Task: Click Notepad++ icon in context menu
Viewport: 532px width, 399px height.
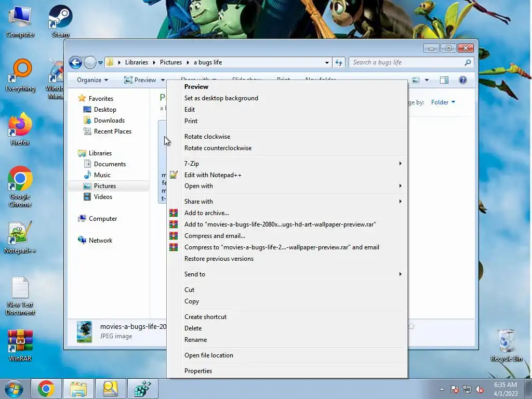Action: [x=174, y=175]
